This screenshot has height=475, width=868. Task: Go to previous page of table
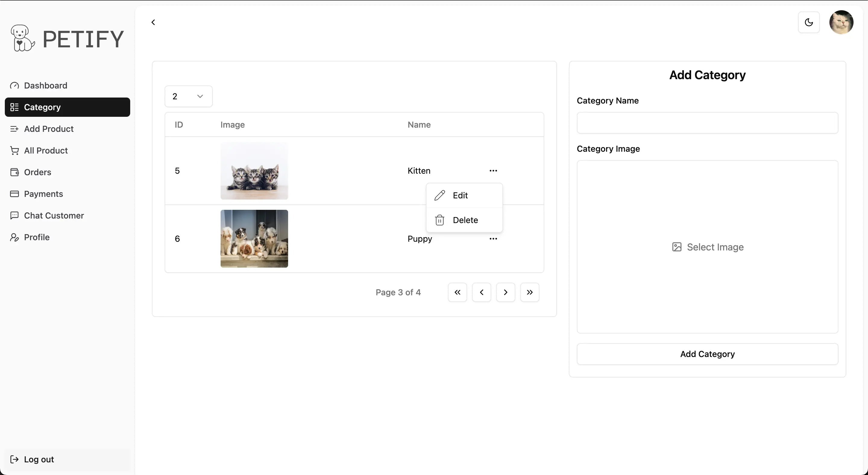(x=481, y=292)
